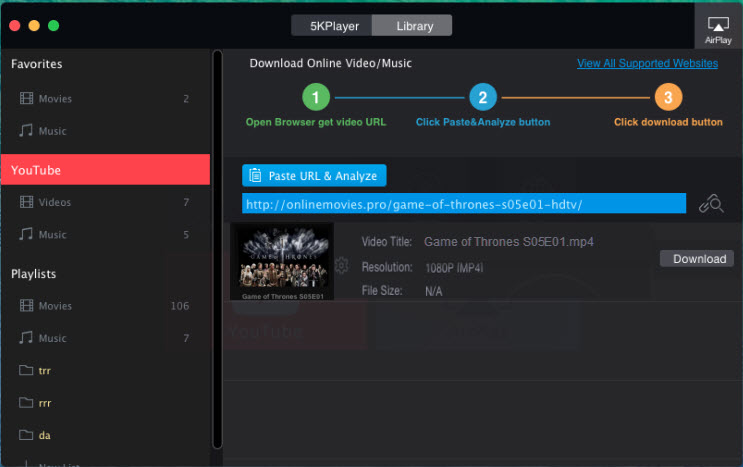Viewport: 743px width, 467px height.
Task: Click note icon of Playlists Music (7)
Action: [26, 337]
